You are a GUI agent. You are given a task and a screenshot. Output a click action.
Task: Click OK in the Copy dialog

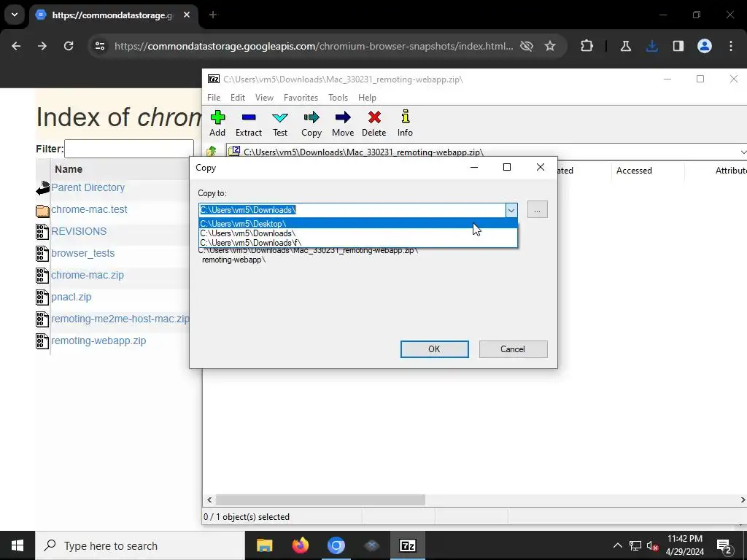click(435, 349)
